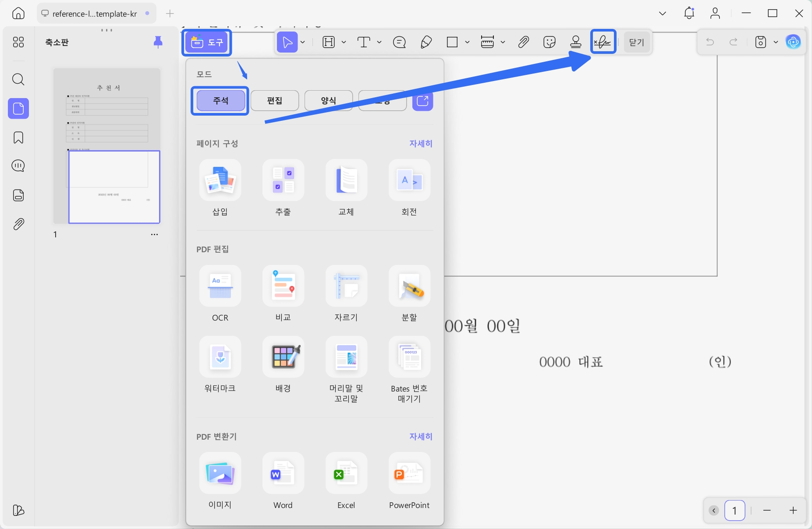Open 자세히 link for 페이지 구성
Screen dimensions: 812x529
421,144
